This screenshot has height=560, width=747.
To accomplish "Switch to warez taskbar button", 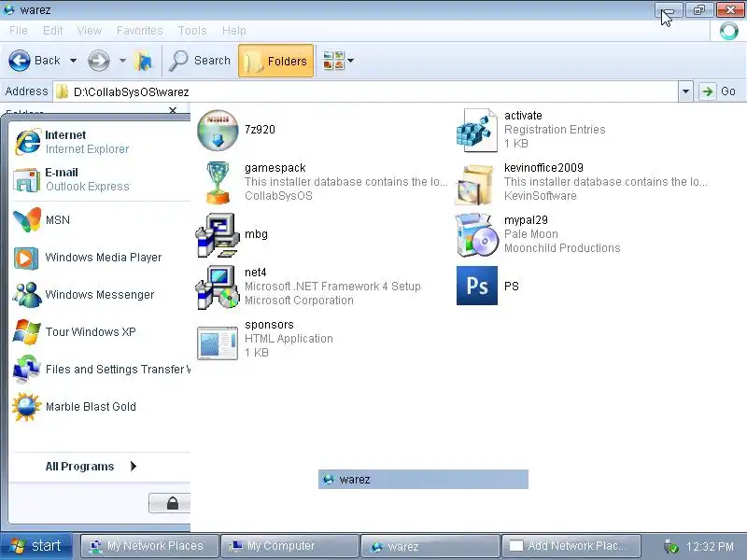I will pos(430,546).
